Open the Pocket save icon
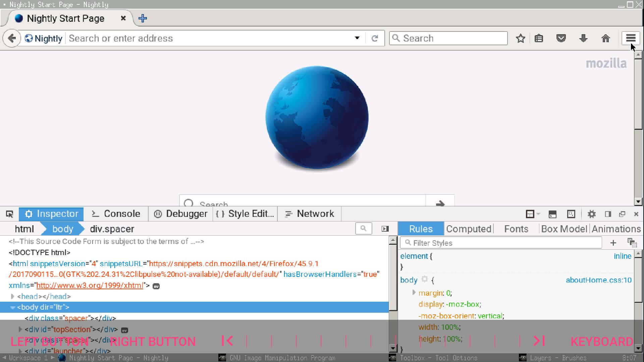The image size is (644, 362). click(561, 38)
